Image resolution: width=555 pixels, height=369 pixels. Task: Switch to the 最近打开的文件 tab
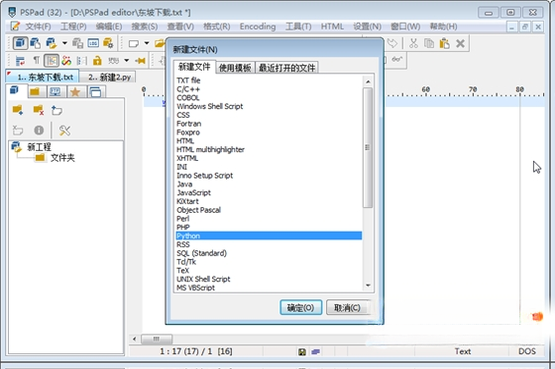click(287, 68)
